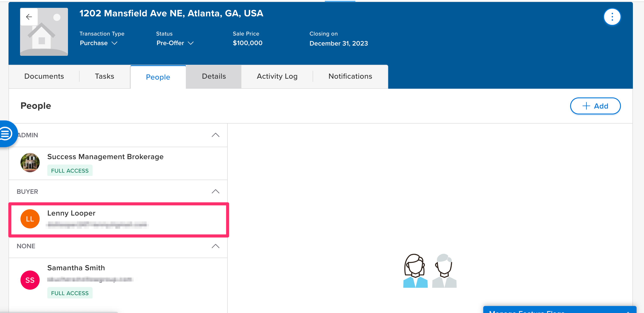Click the back arrow icon
The image size is (644, 313).
pyautogui.click(x=29, y=17)
